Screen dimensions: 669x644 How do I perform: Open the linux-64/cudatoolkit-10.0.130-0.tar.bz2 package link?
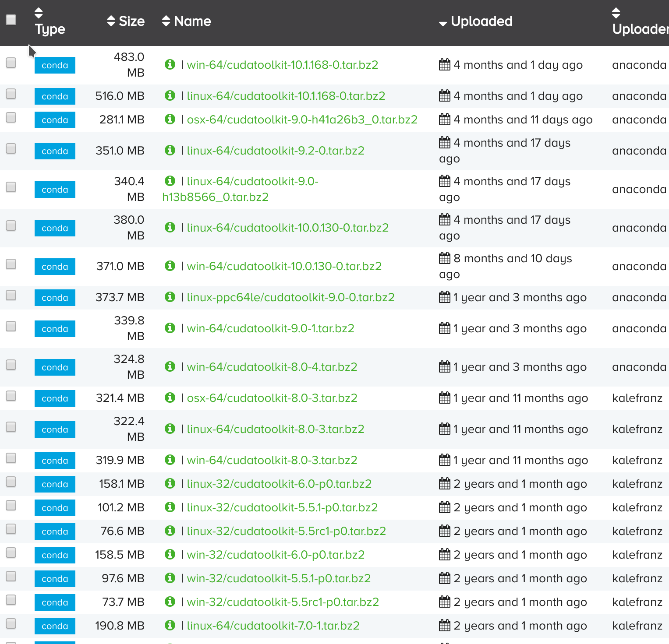pos(288,227)
